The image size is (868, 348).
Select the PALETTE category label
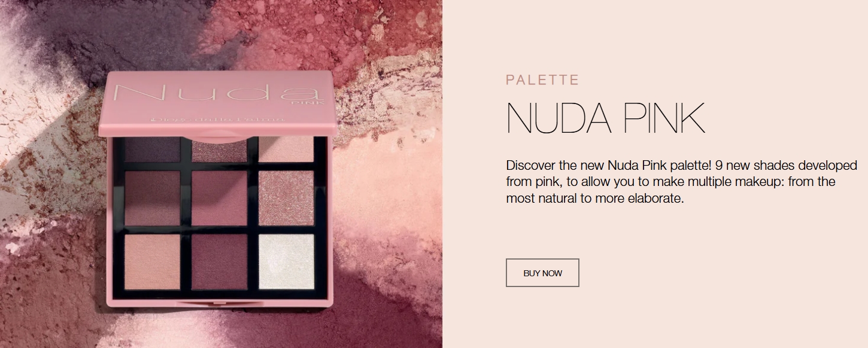(x=542, y=80)
